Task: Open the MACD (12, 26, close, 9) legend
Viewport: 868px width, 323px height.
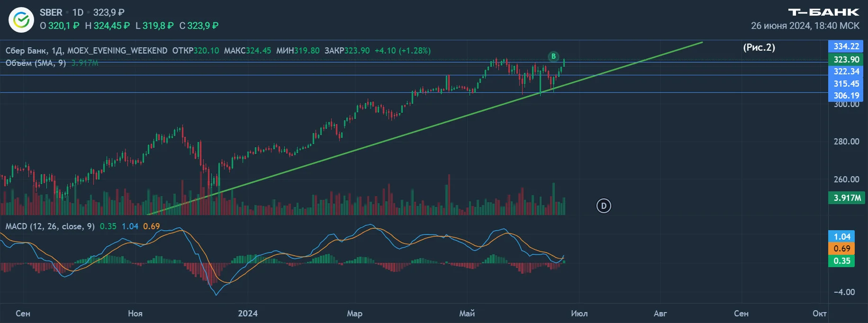Action: point(50,226)
